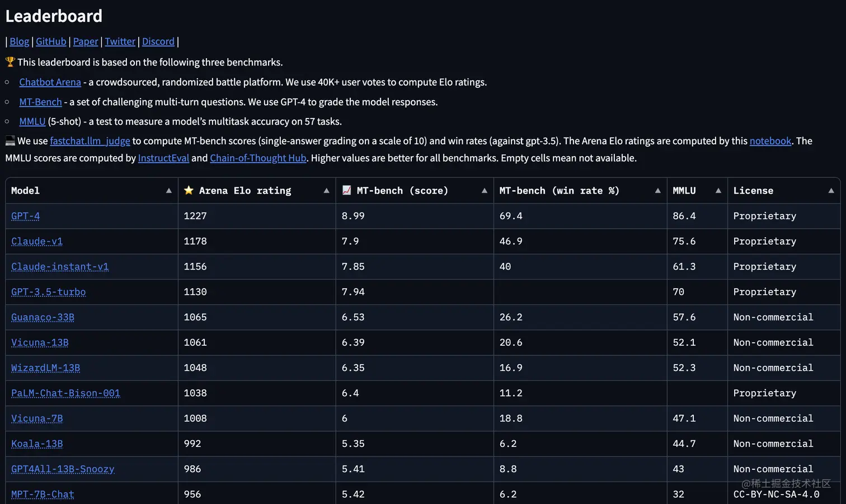This screenshot has height=504, width=846.
Task: Open the Vicuna-7B model link
Action: click(37, 418)
